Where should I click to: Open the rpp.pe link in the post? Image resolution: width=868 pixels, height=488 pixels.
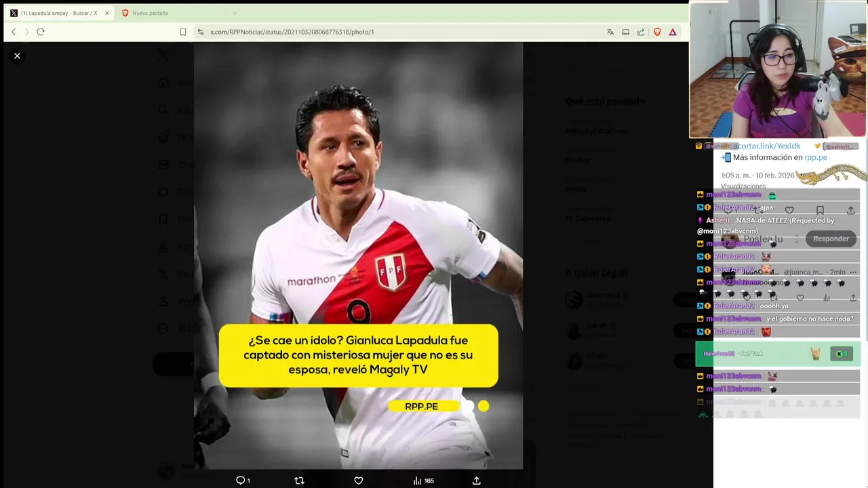coord(816,157)
